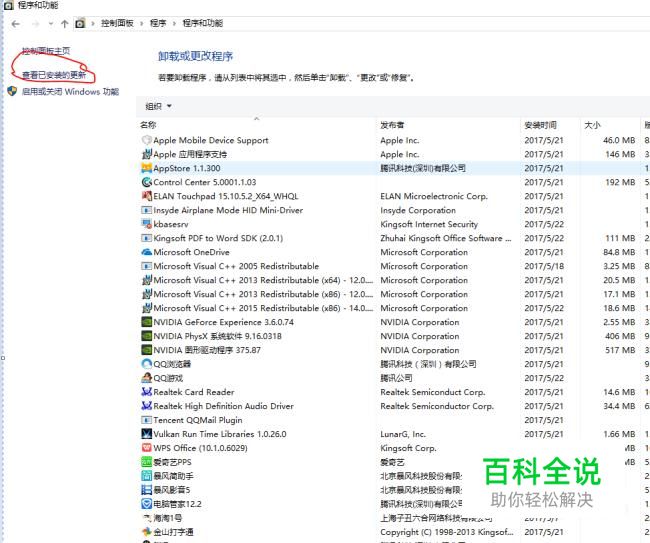Click the Insyde Airplane Mode driver icon
Viewport: 650px width, 543px height.
[x=146, y=210]
